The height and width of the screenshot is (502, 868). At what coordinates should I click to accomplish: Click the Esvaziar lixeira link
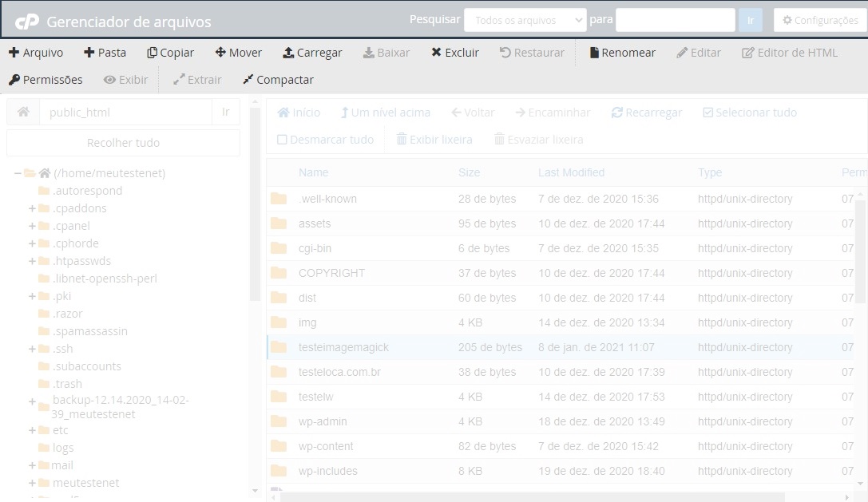[x=539, y=140]
